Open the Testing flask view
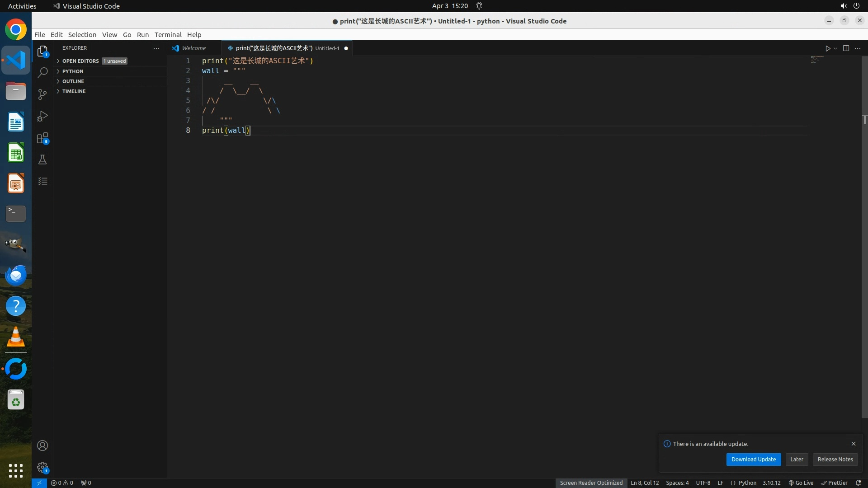Screen dimensions: 868x488 (42, 160)
